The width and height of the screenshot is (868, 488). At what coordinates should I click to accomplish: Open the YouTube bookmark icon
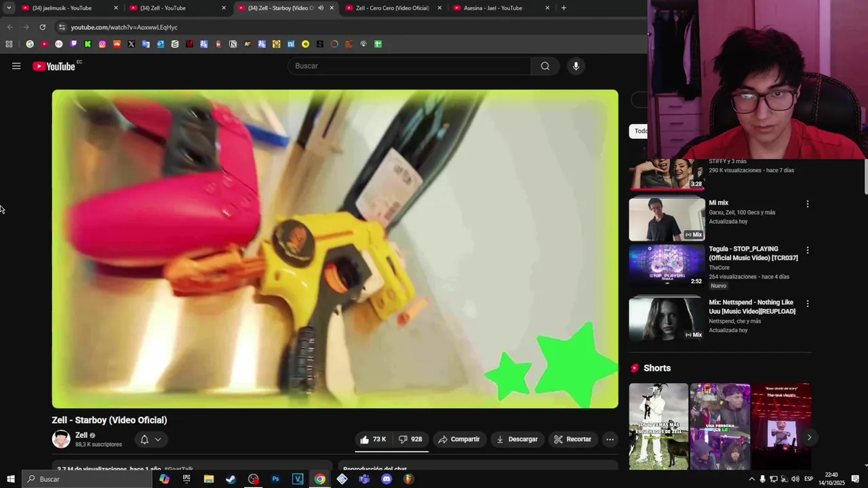[x=44, y=44]
